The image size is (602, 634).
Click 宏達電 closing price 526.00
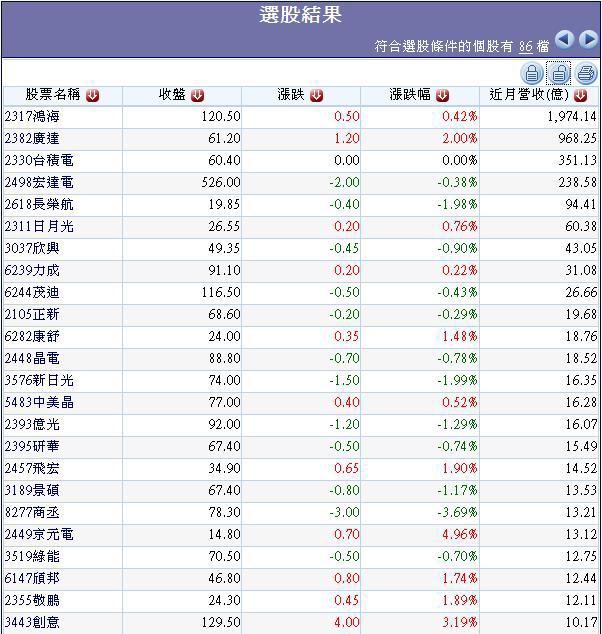point(221,183)
